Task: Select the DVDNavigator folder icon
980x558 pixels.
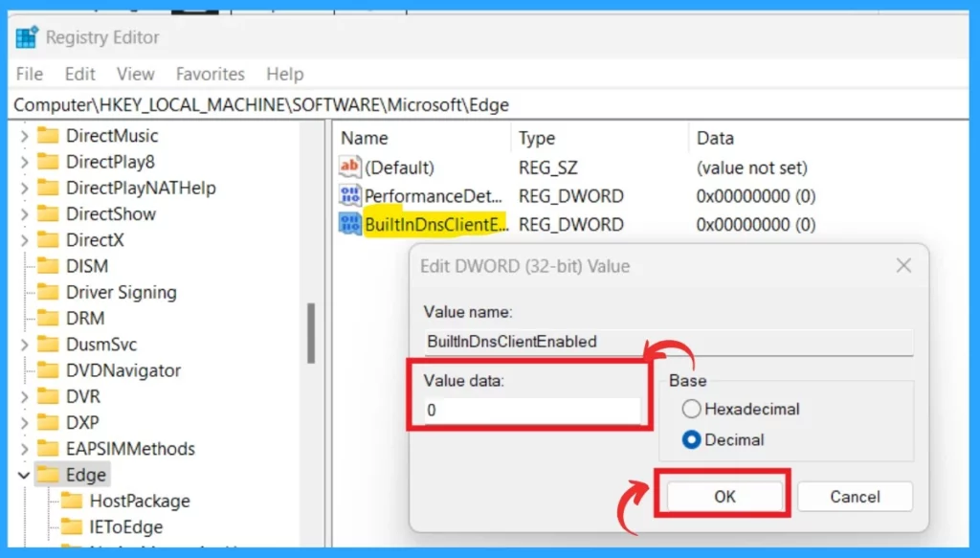Action: [x=48, y=369]
